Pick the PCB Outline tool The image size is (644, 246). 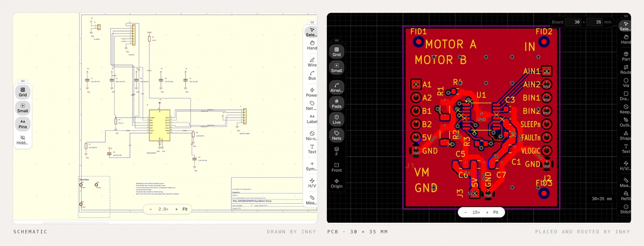point(625,122)
